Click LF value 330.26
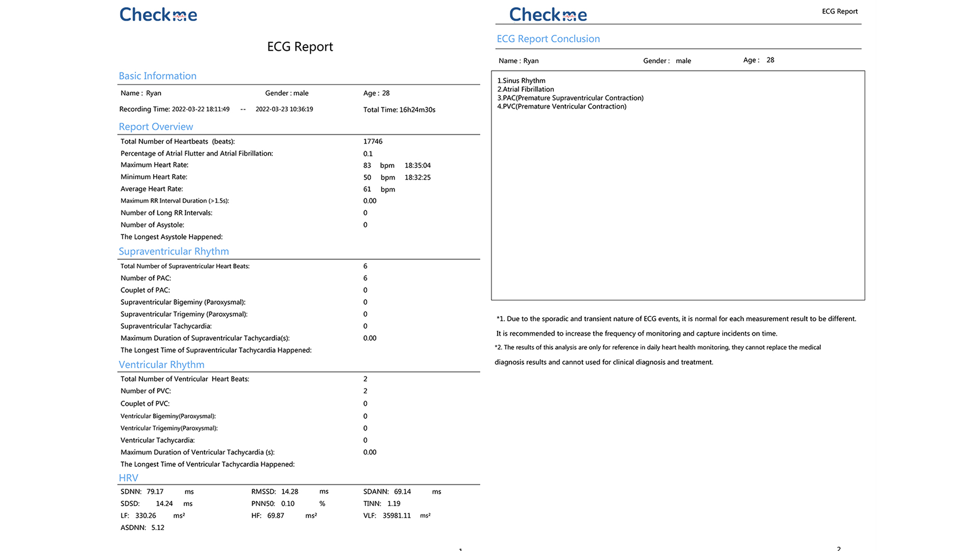 [145, 516]
